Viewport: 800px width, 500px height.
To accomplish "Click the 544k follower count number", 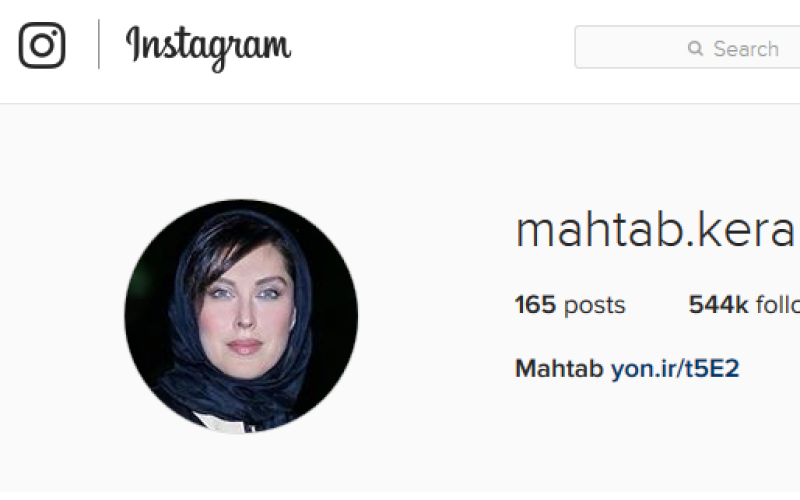I will (x=718, y=305).
